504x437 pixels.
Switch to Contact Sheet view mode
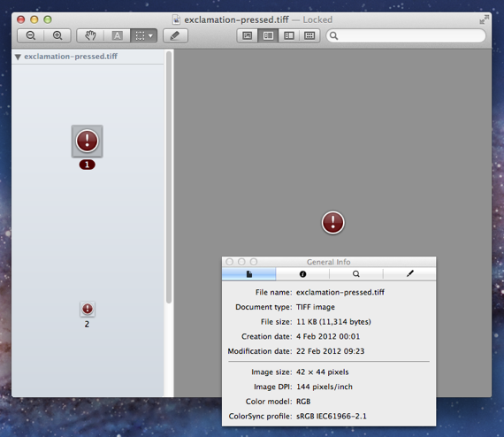[x=309, y=35]
